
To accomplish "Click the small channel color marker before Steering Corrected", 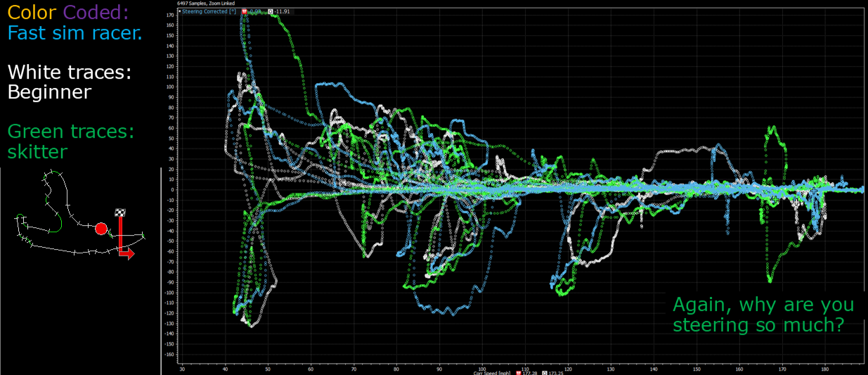I will click(179, 12).
